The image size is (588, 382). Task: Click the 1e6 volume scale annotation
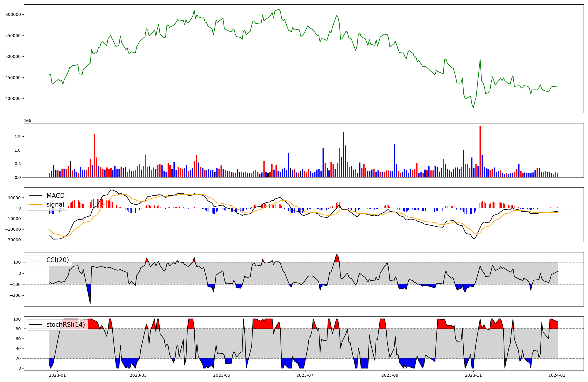[27, 121]
